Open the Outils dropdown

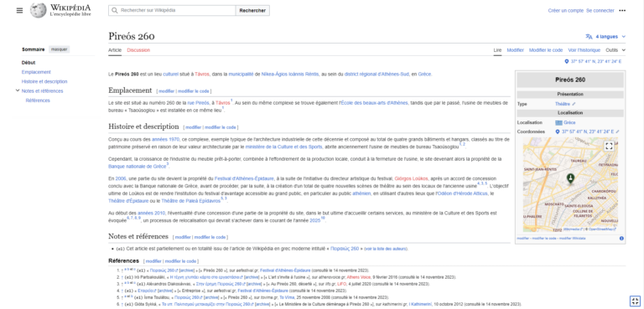point(615,50)
